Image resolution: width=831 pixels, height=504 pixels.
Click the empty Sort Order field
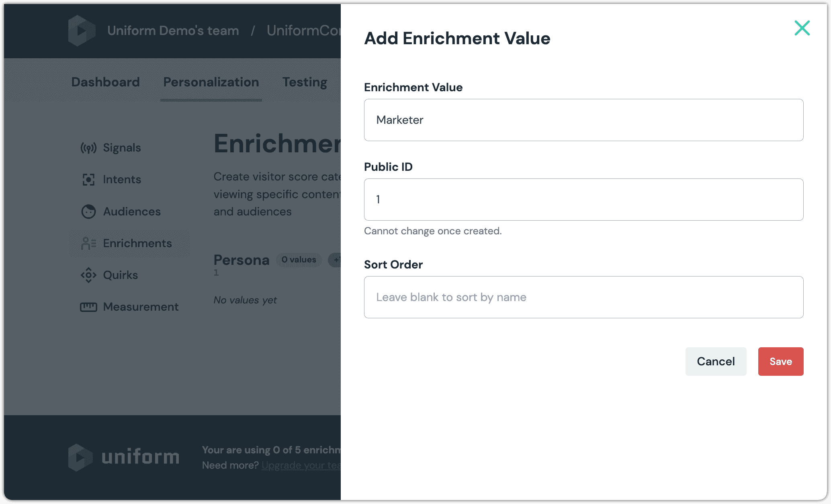(583, 297)
